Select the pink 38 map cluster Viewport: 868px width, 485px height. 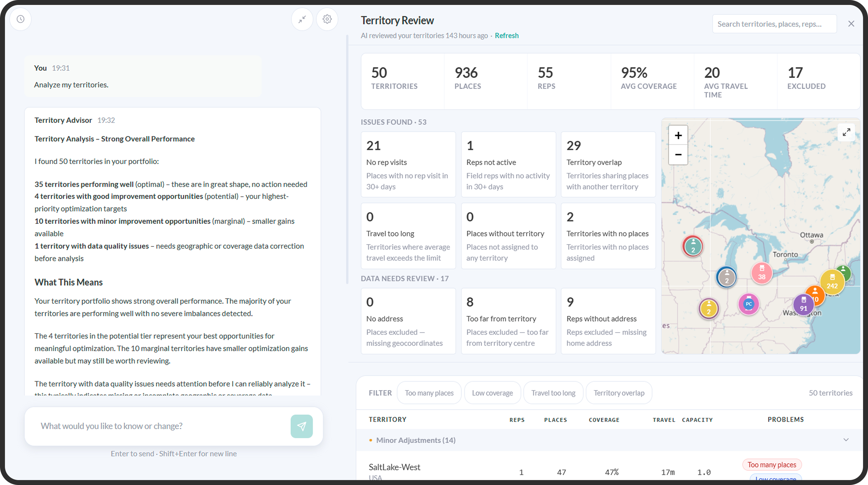tap(762, 273)
